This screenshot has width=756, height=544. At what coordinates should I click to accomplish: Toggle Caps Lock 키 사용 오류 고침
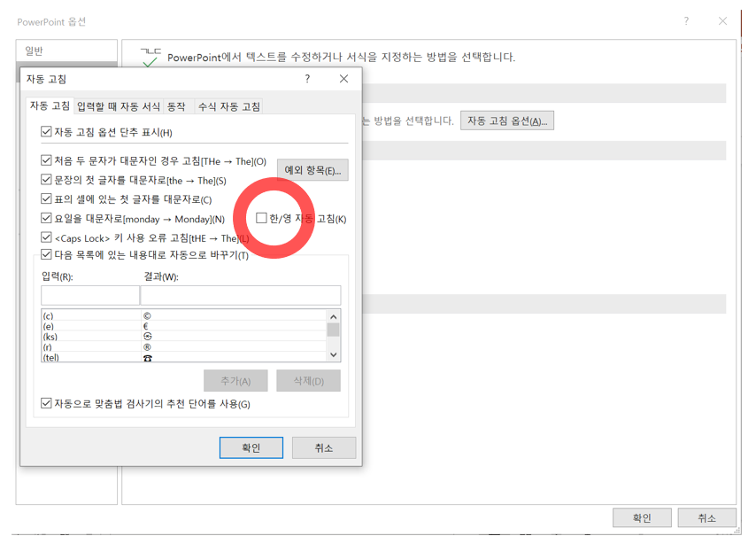46,237
